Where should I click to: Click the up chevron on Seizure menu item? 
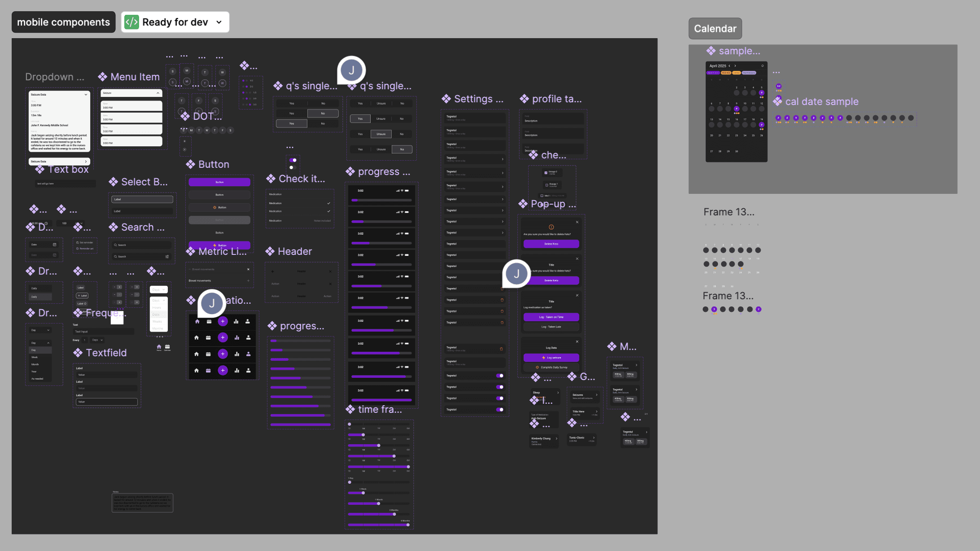click(x=158, y=93)
